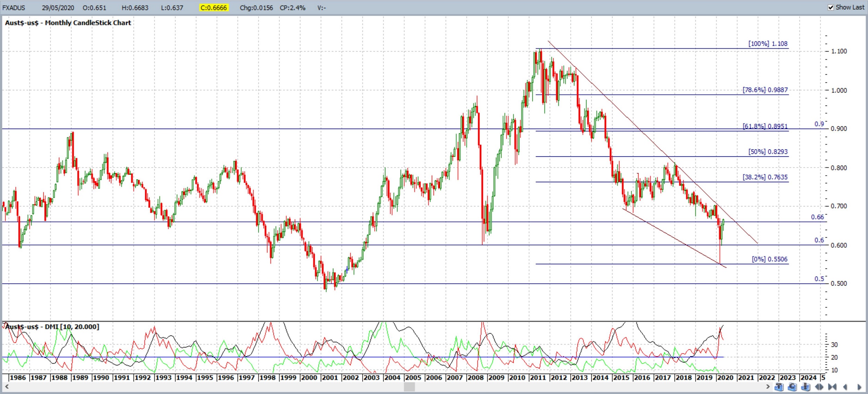Click the expand horizontal scale arrows icon

click(x=819, y=387)
